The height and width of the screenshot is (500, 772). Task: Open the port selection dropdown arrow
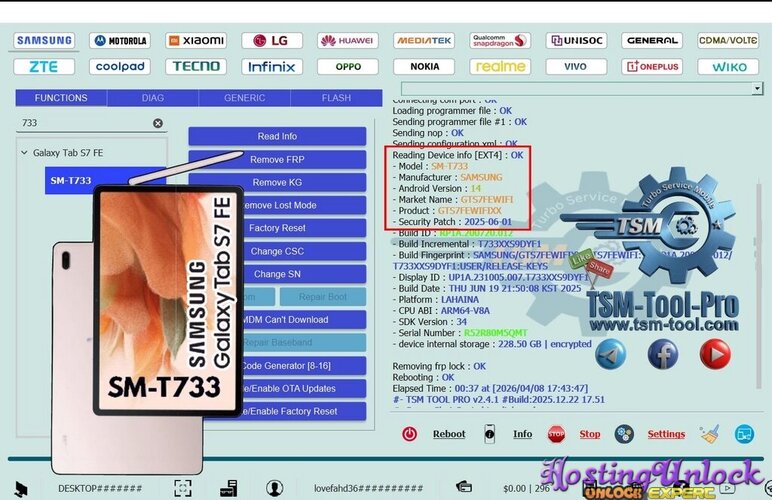pyautogui.click(x=757, y=89)
